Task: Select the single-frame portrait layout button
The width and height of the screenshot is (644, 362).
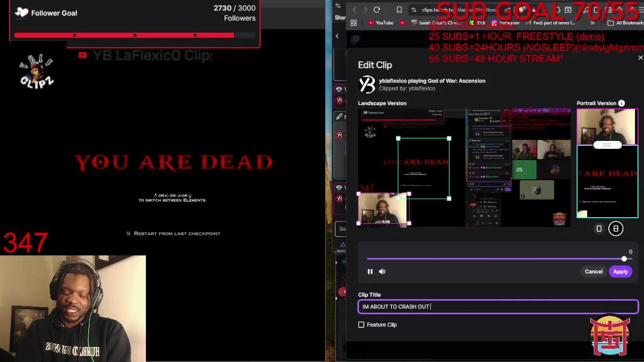Action: (x=599, y=229)
